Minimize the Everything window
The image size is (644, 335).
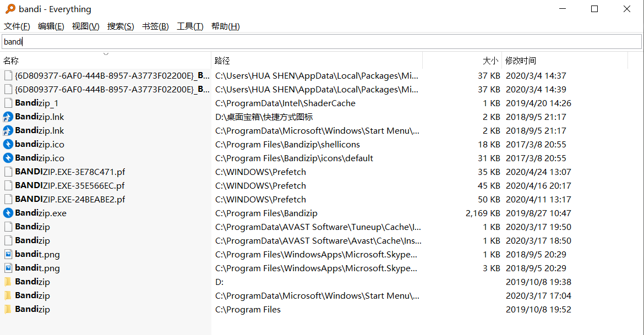(x=563, y=9)
